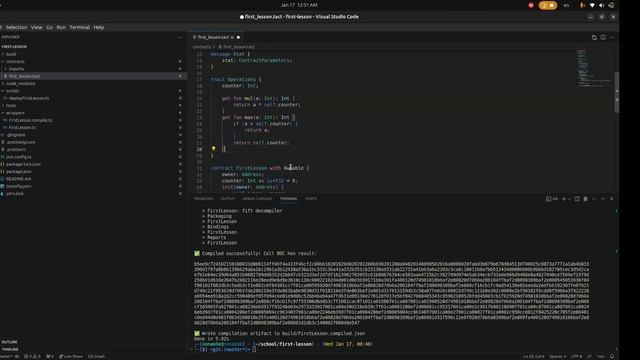
Task: Open the Selection menu
Action: click(x=16, y=27)
